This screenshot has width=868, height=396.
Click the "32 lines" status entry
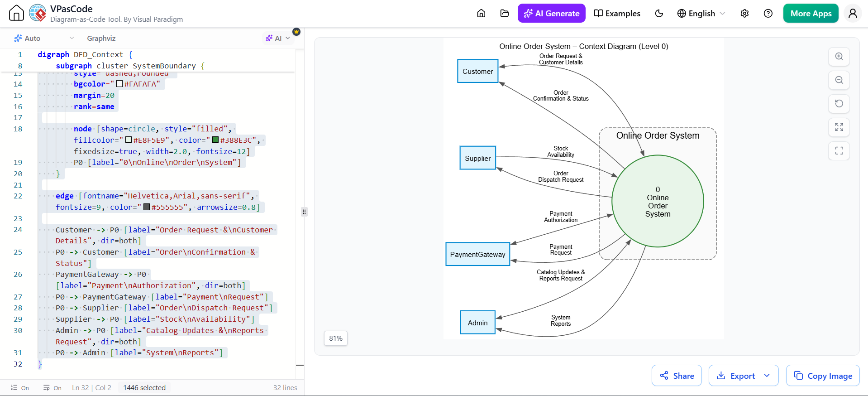tap(285, 388)
